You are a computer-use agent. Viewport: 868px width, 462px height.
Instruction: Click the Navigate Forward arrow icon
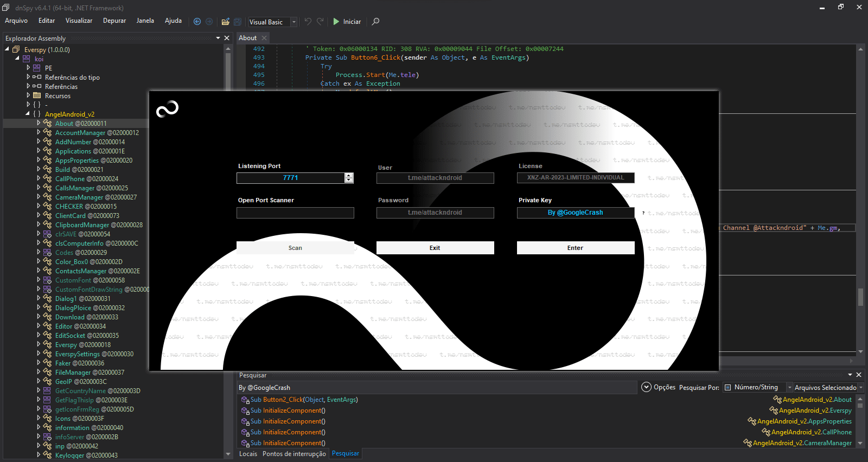pos(209,22)
